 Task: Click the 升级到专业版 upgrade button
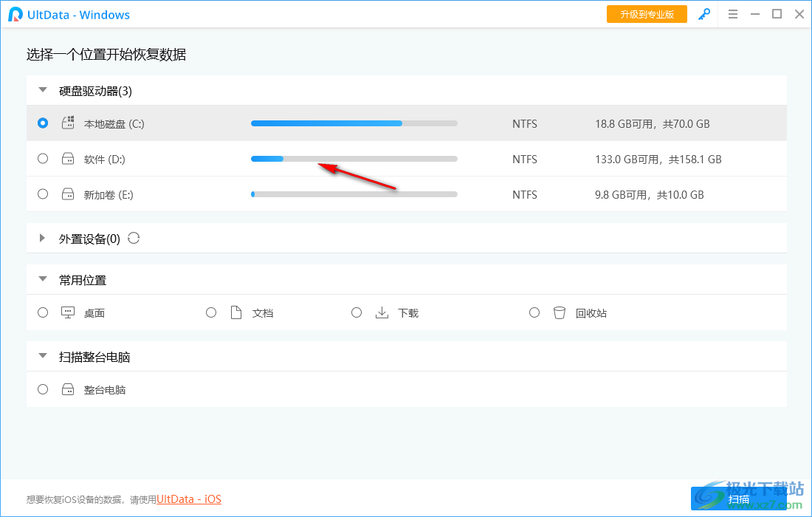[x=647, y=14]
